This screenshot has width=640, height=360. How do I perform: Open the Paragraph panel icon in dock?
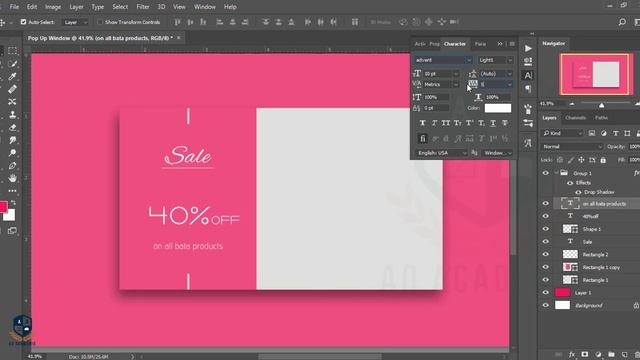coord(528,88)
